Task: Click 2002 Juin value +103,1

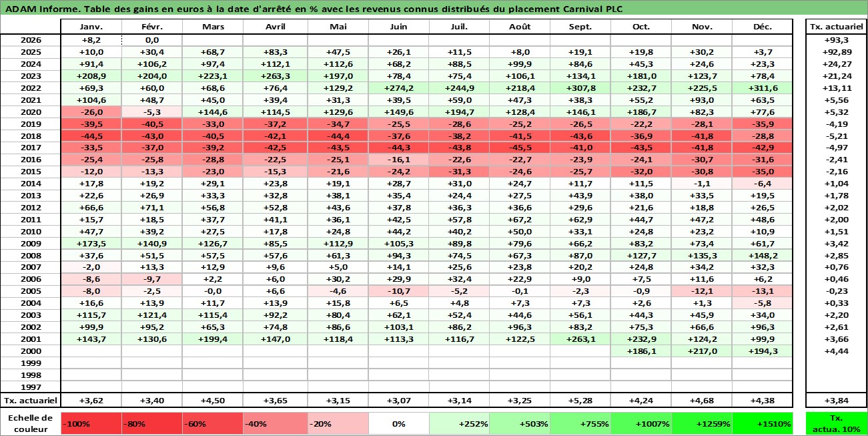Action: point(398,326)
